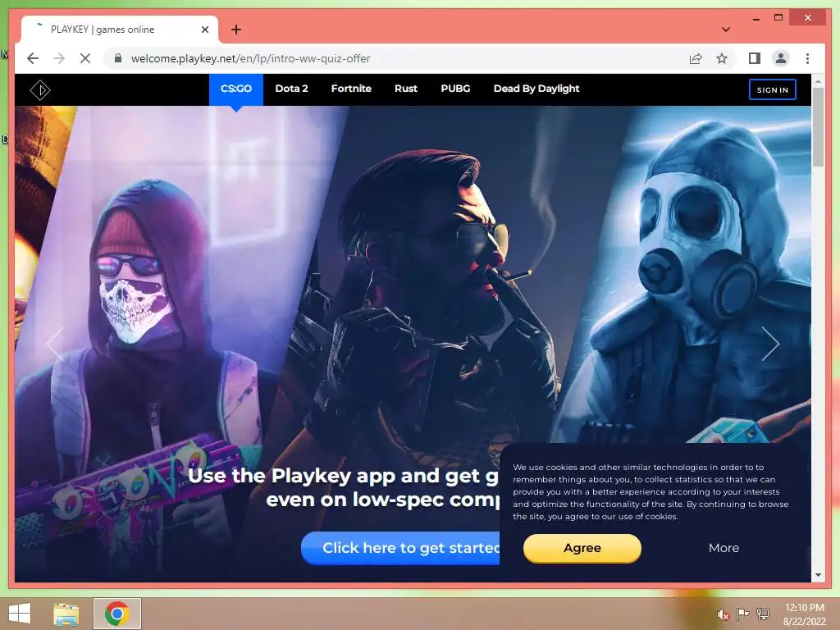This screenshot has width=840, height=630.
Task: Click muted volume tray icon
Action: click(x=723, y=614)
